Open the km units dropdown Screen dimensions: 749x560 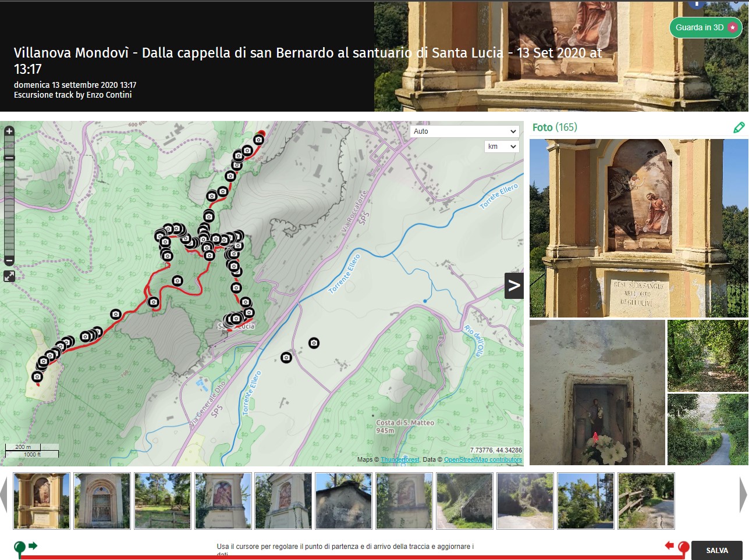point(501,147)
